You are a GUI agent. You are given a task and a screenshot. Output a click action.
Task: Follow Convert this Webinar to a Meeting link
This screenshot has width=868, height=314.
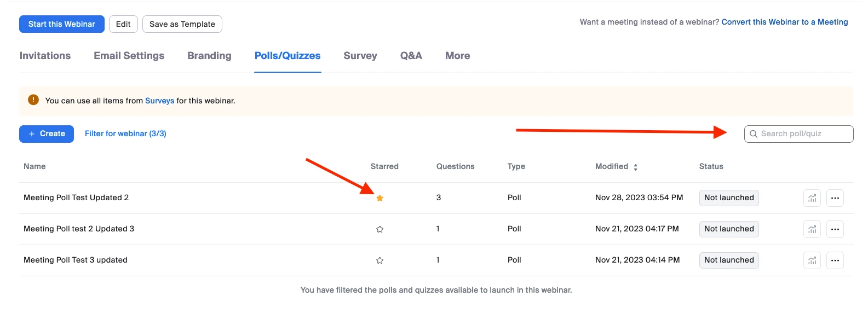pyautogui.click(x=785, y=22)
